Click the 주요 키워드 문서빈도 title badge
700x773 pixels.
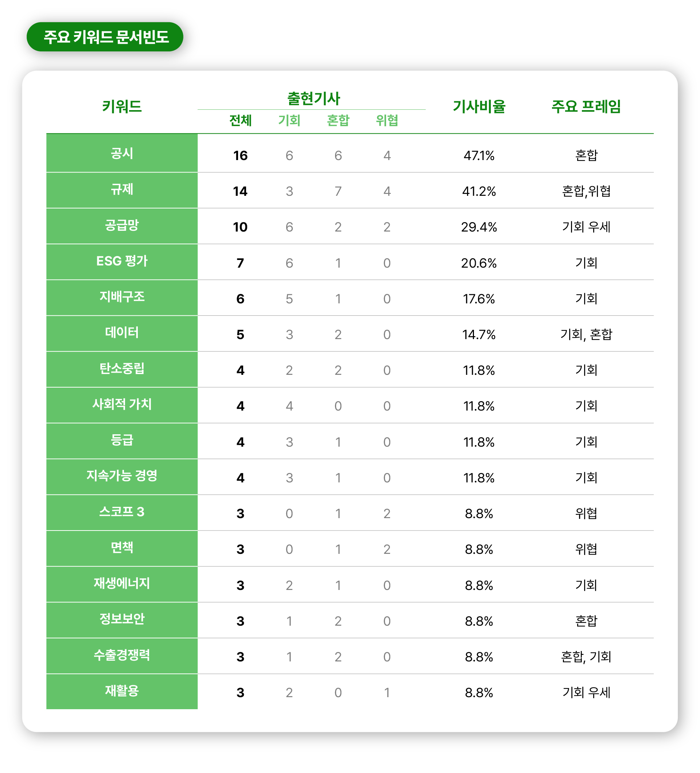click(105, 37)
